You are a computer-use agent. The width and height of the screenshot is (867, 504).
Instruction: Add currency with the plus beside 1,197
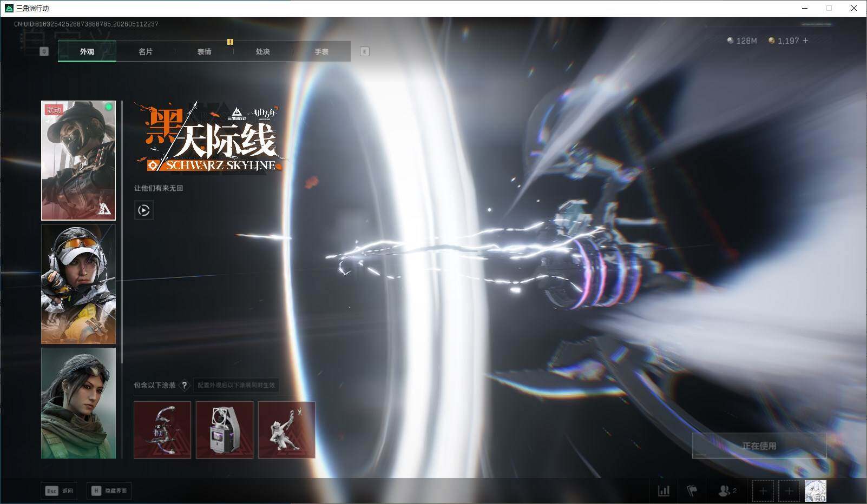click(x=805, y=41)
